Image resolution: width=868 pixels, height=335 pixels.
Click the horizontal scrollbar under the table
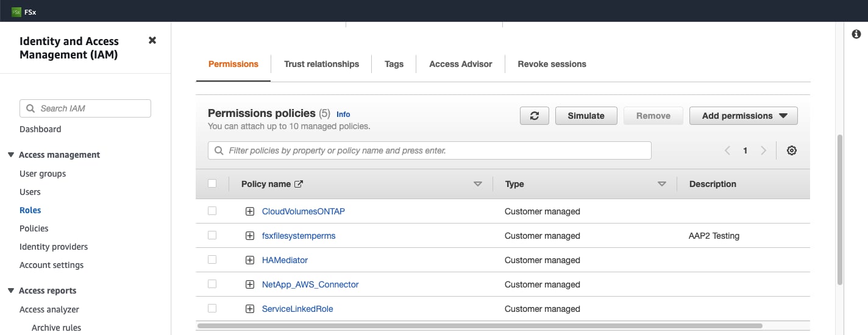point(480,326)
